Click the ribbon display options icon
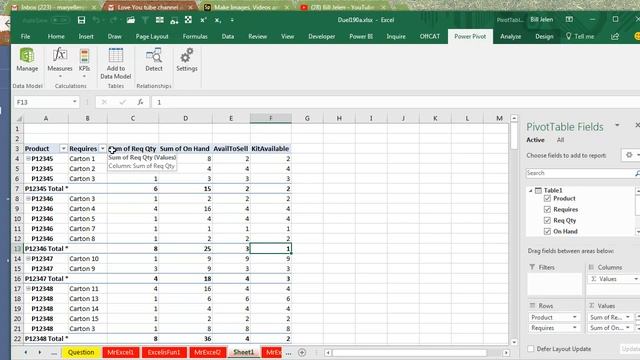The image size is (640, 360). (569, 20)
